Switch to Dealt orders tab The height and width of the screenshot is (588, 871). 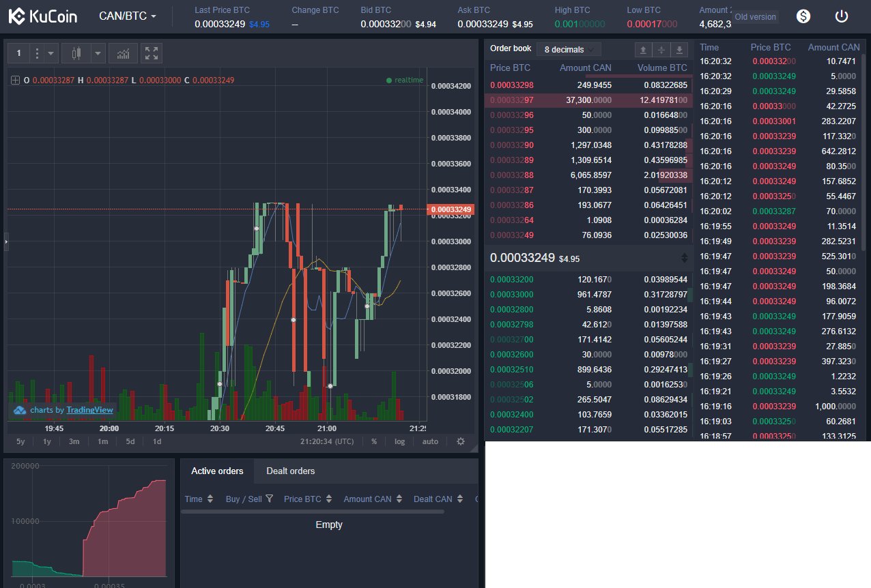290,471
